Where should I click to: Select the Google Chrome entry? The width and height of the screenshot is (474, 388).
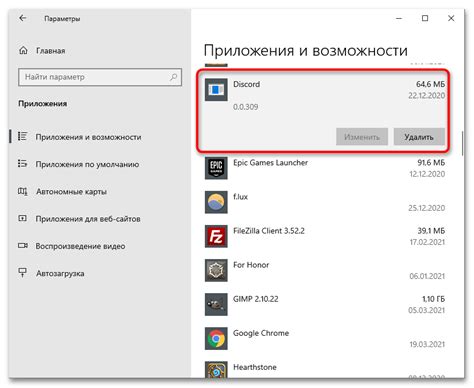(261, 333)
